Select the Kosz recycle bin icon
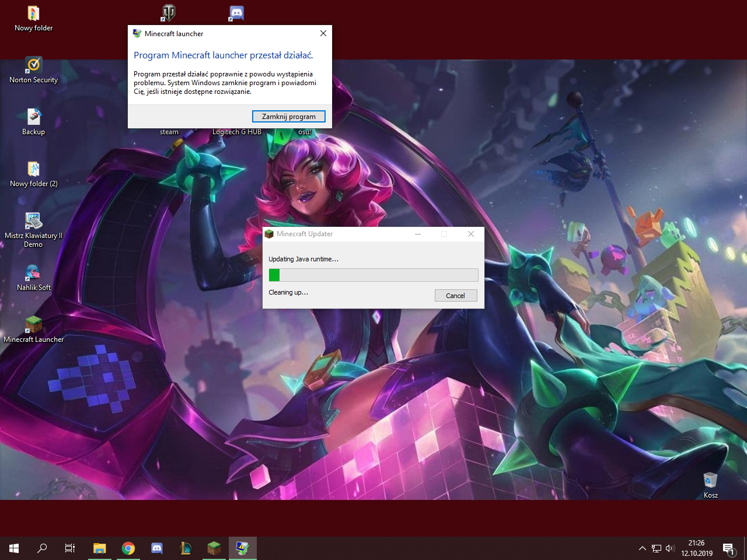 pyautogui.click(x=710, y=485)
